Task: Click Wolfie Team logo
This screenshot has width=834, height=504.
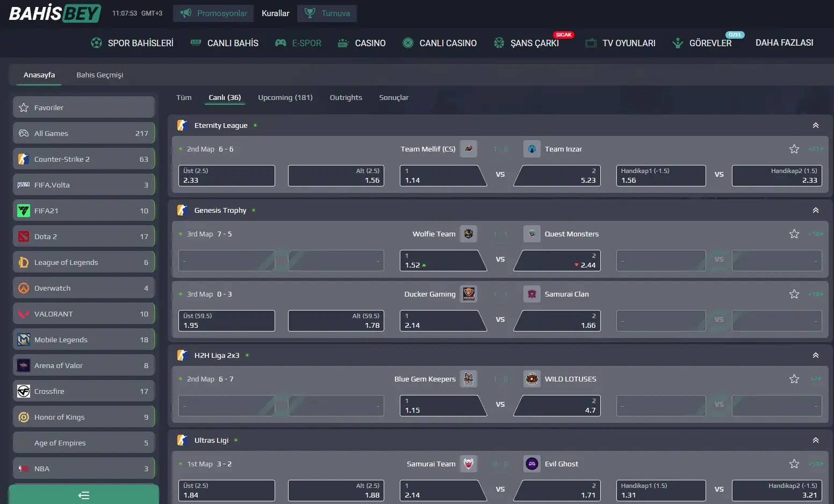Action: 469,234
